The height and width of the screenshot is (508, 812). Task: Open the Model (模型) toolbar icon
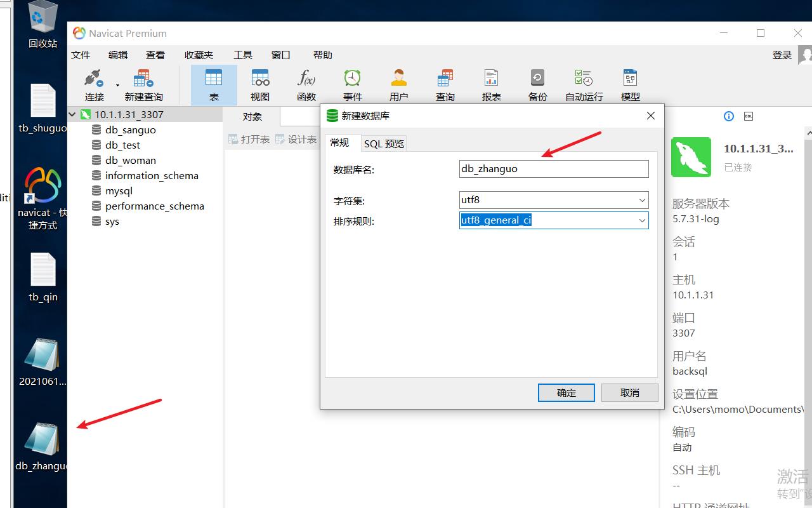pos(631,85)
